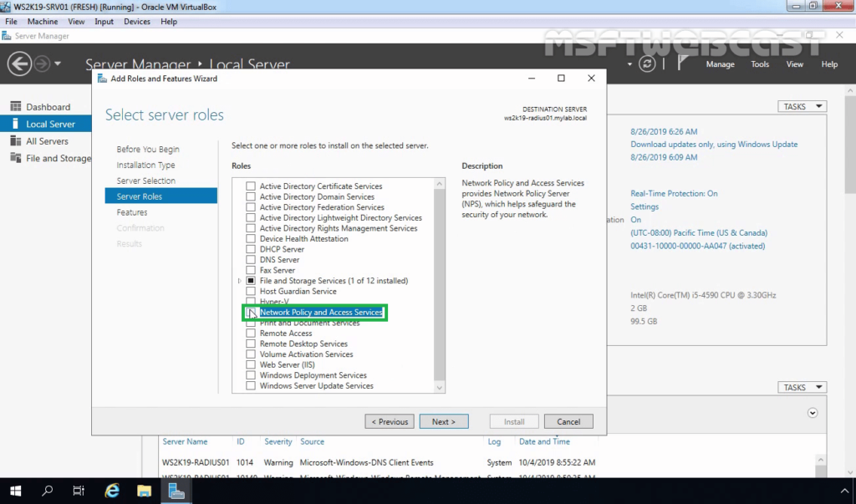Viewport: 856px width, 504px height.
Task: Open VirtualBox Input menu
Action: pyautogui.click(x=104, y=21)
